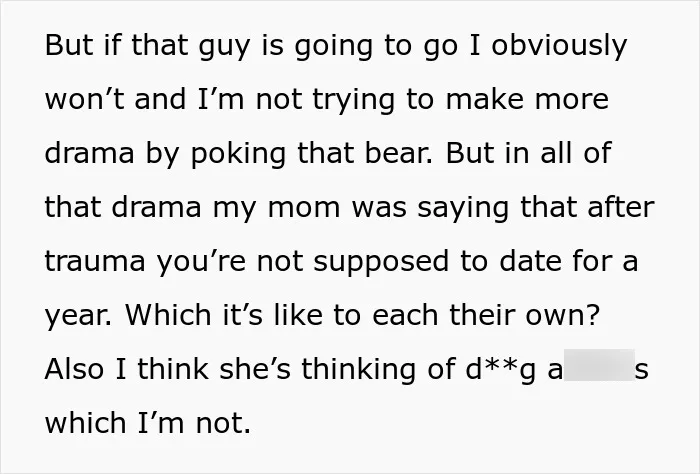
Task: Click the word "date" in fifth line
Action: click(530, 261)
